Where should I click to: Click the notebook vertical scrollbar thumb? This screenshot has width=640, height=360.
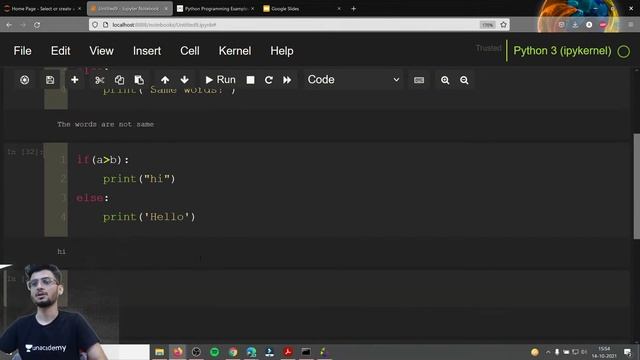point(636,186)
